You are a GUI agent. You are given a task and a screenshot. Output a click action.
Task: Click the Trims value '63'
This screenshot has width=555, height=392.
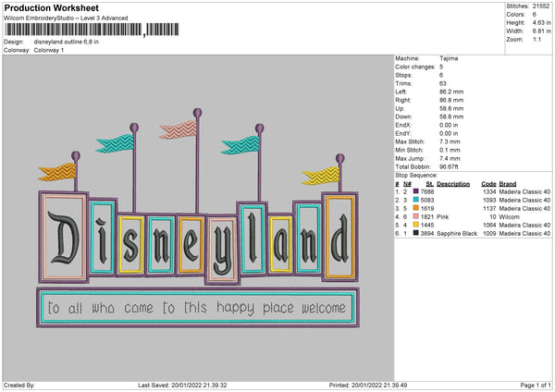[x=443, y=83]
